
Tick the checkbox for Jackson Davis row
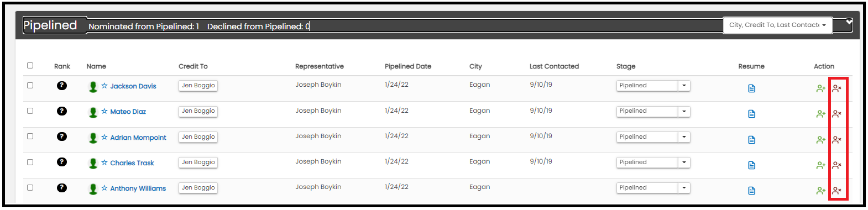[x=30, y=85]
